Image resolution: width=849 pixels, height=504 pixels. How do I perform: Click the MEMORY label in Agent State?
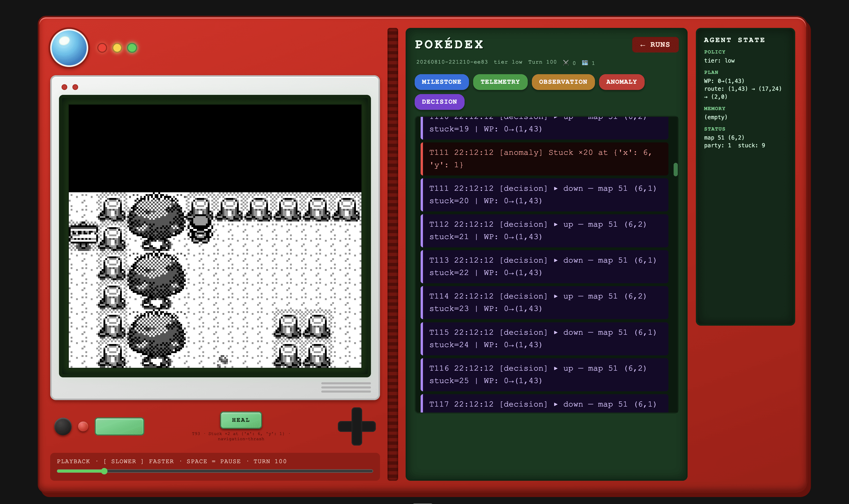click(714, 108)
